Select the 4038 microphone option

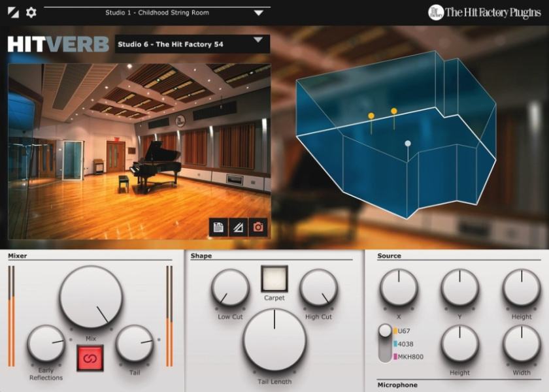click(x=403, y=344)
